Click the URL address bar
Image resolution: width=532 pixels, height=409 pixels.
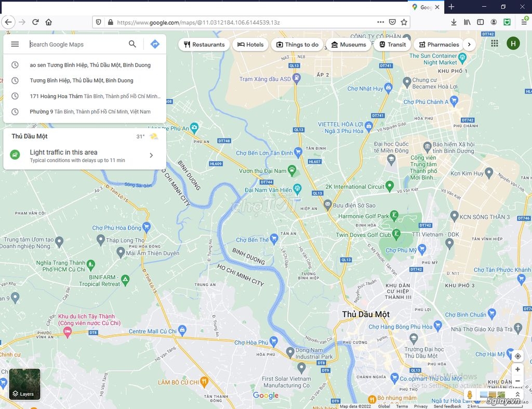(x=244, y=22)
